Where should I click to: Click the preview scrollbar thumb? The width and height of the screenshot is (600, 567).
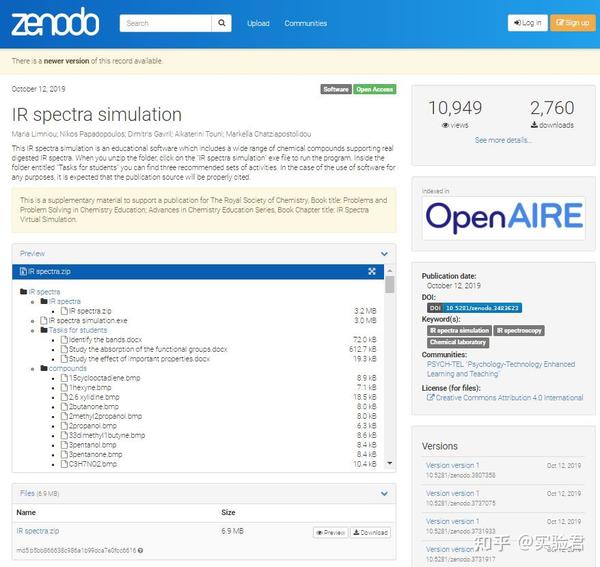pos(390,284)
